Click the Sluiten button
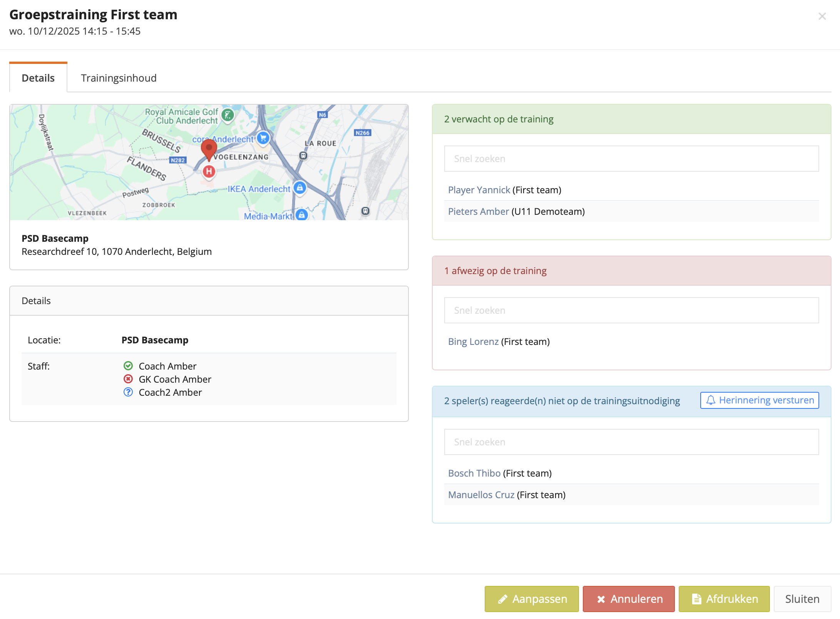Image resolution: width=840 pixels, height=619 pixels. point(802,599)
